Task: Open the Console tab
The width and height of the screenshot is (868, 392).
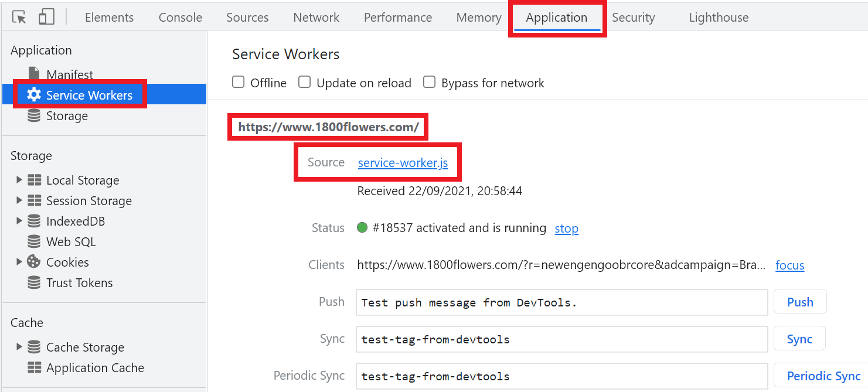Action: pyautogui.click(x=181, y=18)
